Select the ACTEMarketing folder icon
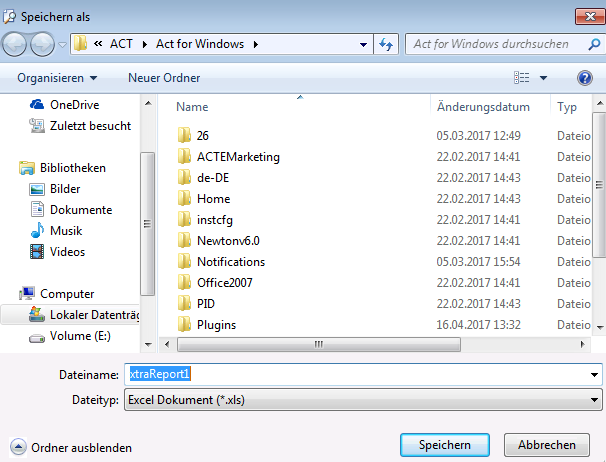Screen dimensions: 606x462 (x=184, y=157)
